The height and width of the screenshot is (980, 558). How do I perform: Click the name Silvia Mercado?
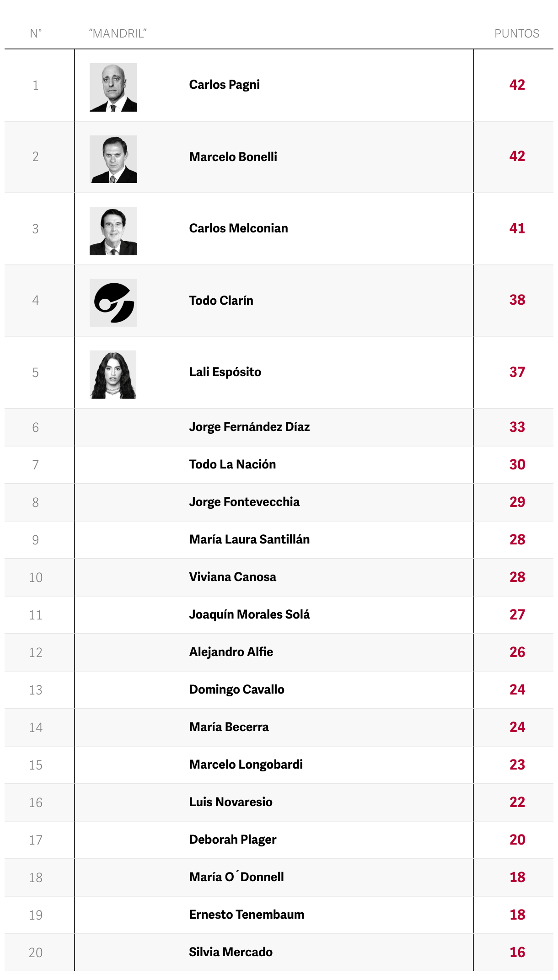pos(231,952)
